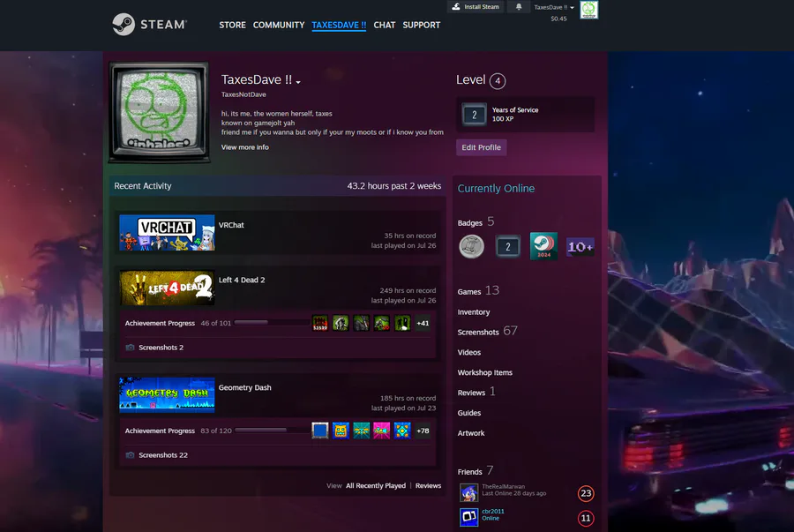The height and width of the screenshot is (532, 794).
Task: Open the Geometry Dash banner
Action: point(167,395)
